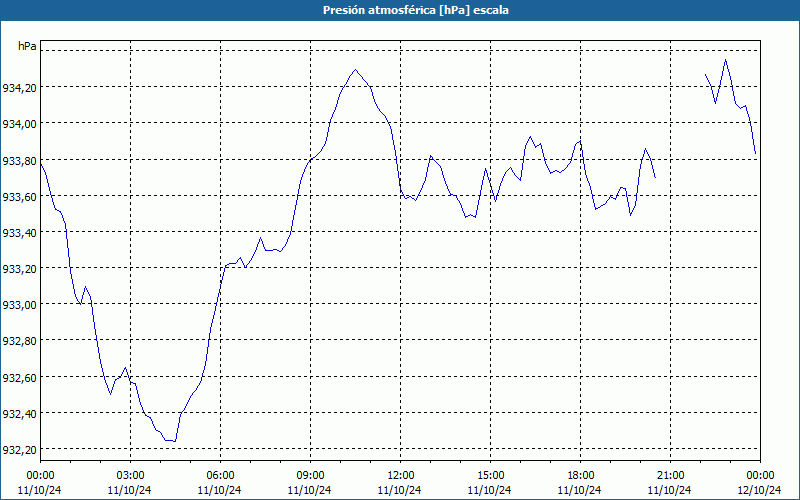This screenshot has width=800, height=500.
Task: Click the 932,80 y-axis label
Action: 19,341
